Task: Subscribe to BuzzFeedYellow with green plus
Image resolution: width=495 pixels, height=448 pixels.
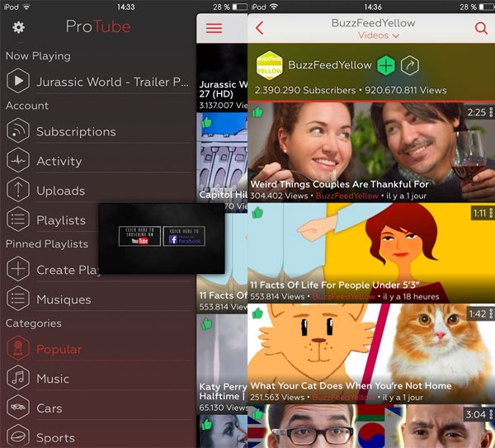Action: pos(386,66)
